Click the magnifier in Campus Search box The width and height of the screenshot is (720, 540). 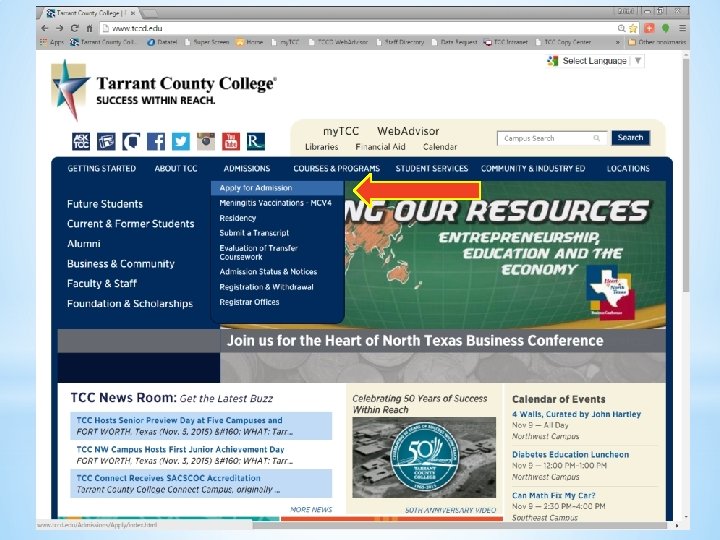coord(596,138)
